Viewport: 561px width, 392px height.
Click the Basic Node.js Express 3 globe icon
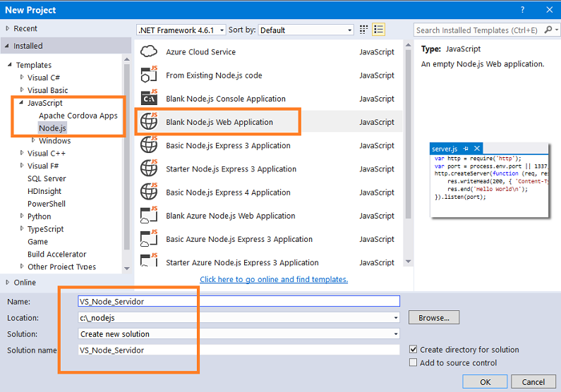click(x=149, y=145)
